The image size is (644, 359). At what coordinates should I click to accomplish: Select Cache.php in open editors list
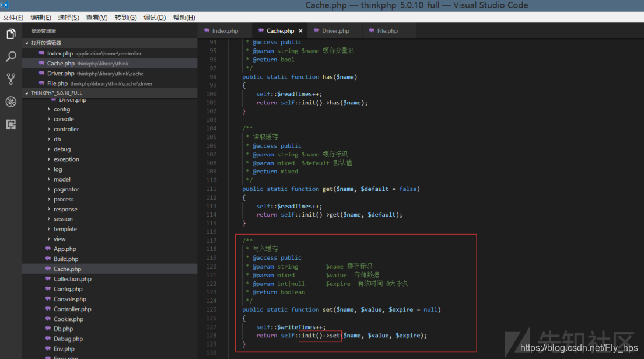pos(110,63)
